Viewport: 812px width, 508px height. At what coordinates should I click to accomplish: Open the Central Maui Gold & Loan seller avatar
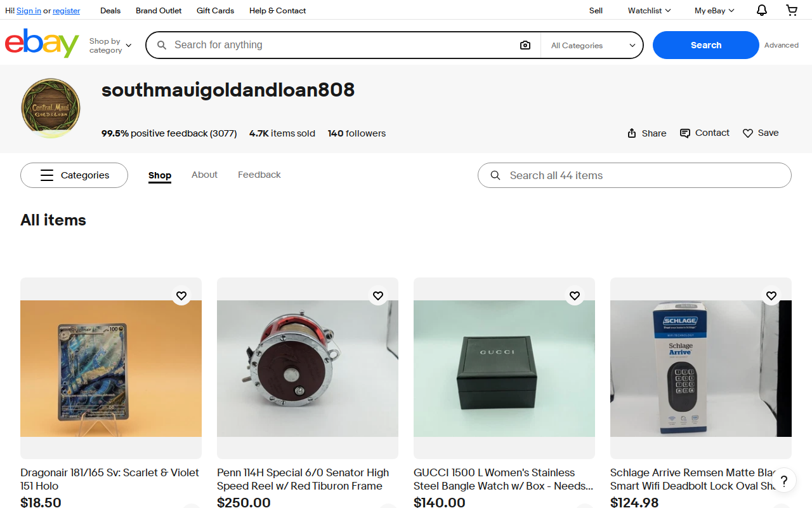click(51, 108)
